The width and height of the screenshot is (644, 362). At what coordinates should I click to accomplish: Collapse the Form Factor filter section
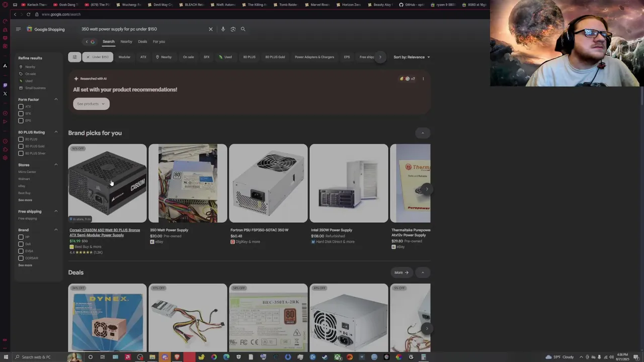click(56, 100)
